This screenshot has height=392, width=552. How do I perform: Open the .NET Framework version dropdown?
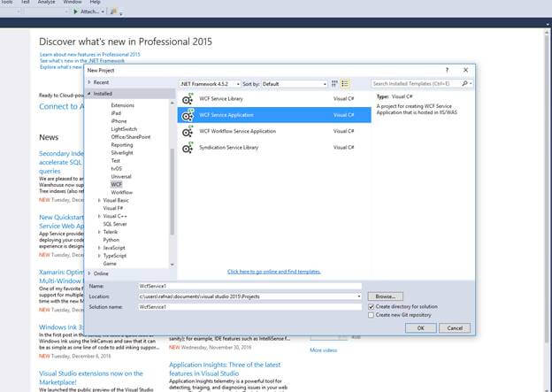210,84
